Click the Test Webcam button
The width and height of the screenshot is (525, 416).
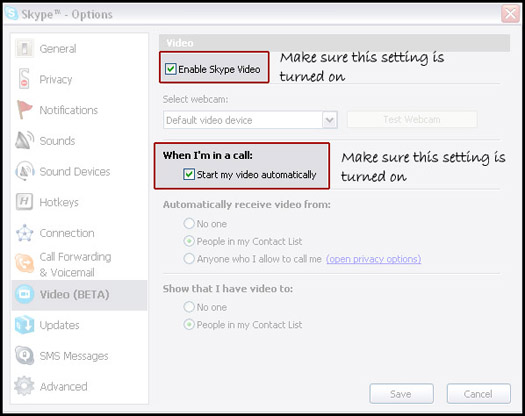[x=412, y=120]
